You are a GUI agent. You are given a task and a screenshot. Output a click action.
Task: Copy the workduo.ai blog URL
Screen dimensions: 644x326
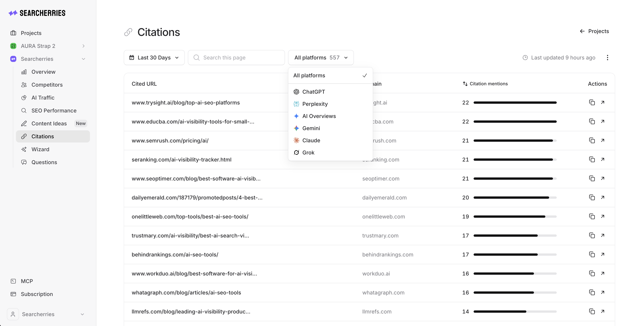tap(592, 274)
